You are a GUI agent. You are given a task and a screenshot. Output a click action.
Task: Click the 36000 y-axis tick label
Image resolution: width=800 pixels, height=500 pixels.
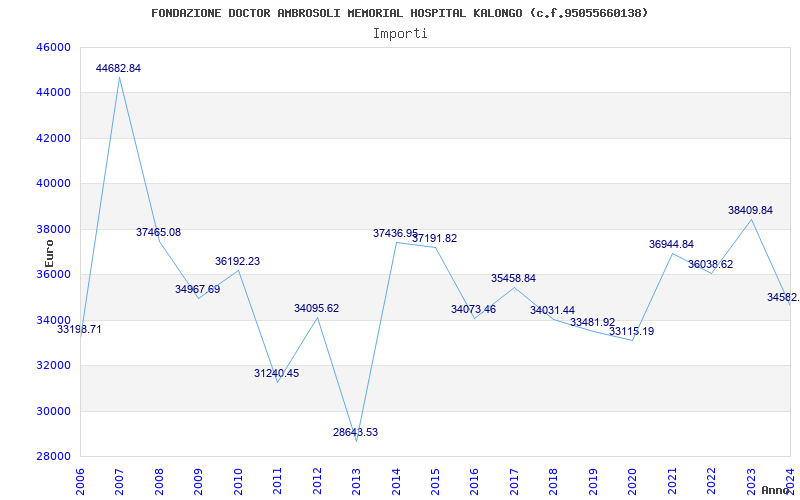[53, 274]
